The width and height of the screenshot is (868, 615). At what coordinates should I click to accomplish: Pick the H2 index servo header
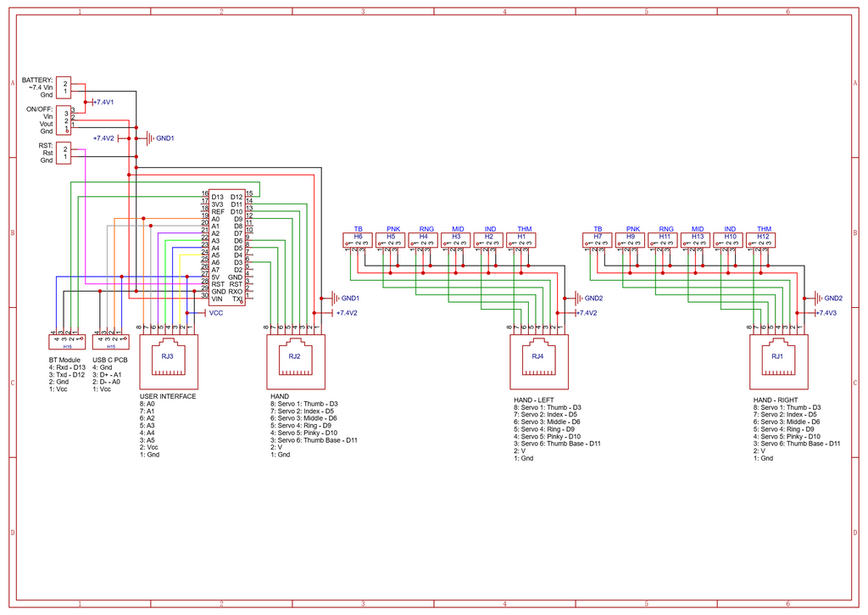pyautogui.click(x=488, y=240)
